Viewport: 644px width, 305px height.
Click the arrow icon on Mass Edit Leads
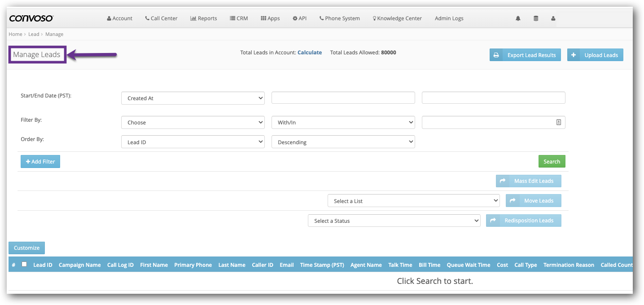[x=503, y=181]
